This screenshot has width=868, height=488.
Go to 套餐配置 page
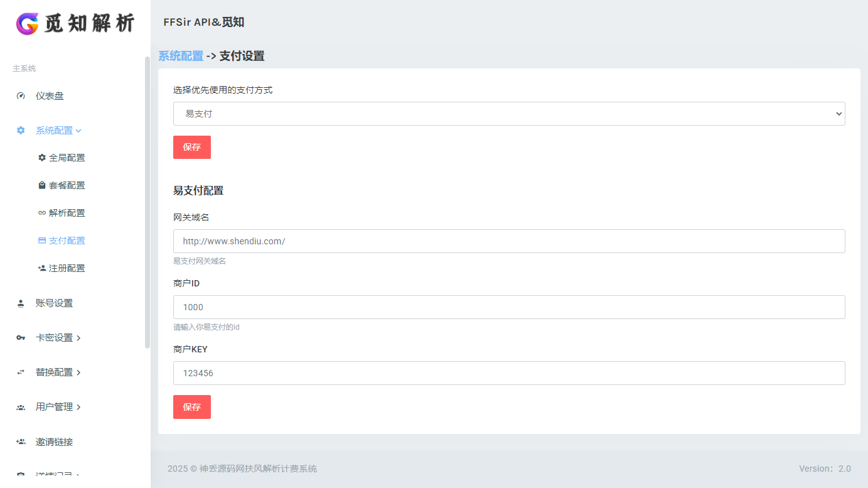(67, 185)
